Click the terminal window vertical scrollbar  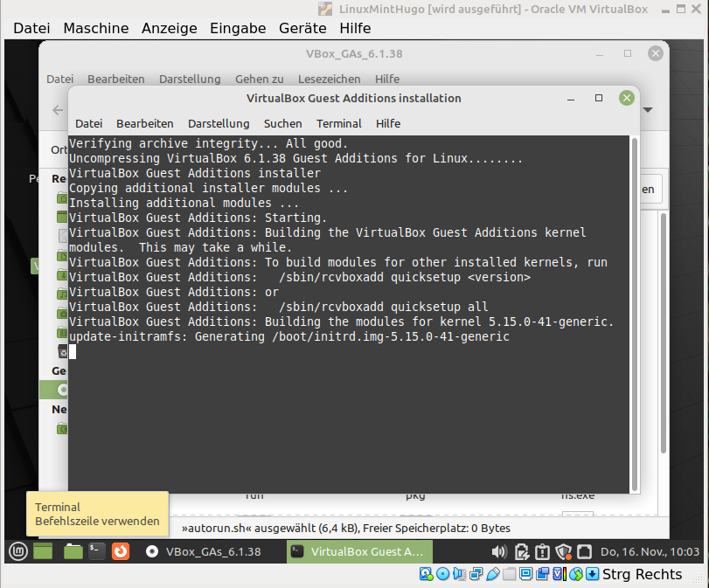click(635, 315)
